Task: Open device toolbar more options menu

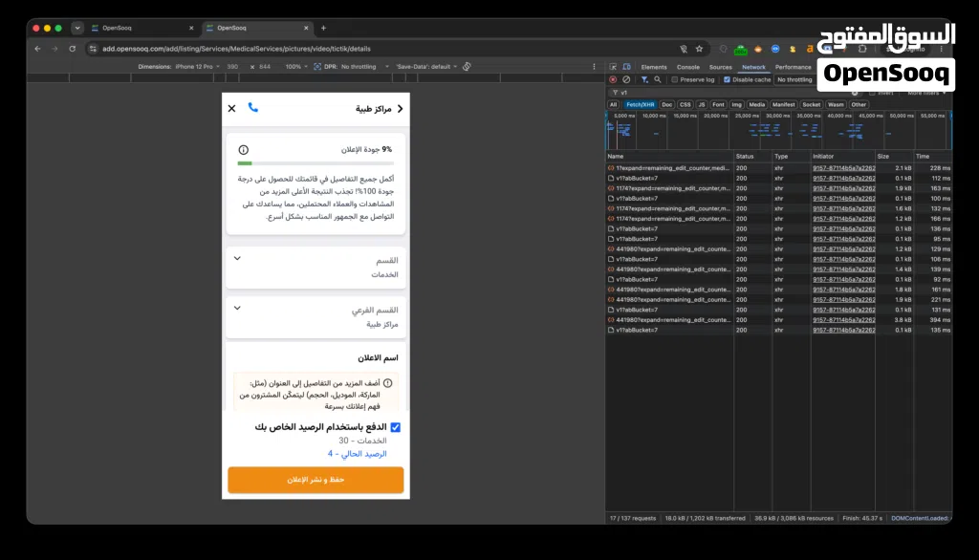Action: click(x=594, y=66)
